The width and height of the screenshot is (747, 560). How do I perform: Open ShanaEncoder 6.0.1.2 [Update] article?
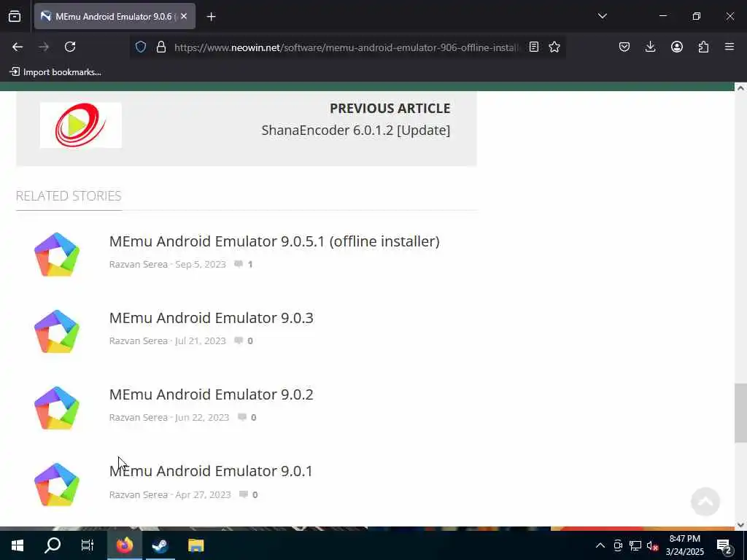pos(355,130)
